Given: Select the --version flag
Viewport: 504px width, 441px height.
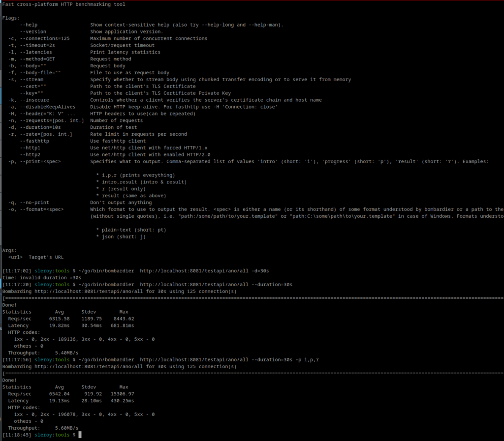Looking at the screenshot, I should coord(33,31).
